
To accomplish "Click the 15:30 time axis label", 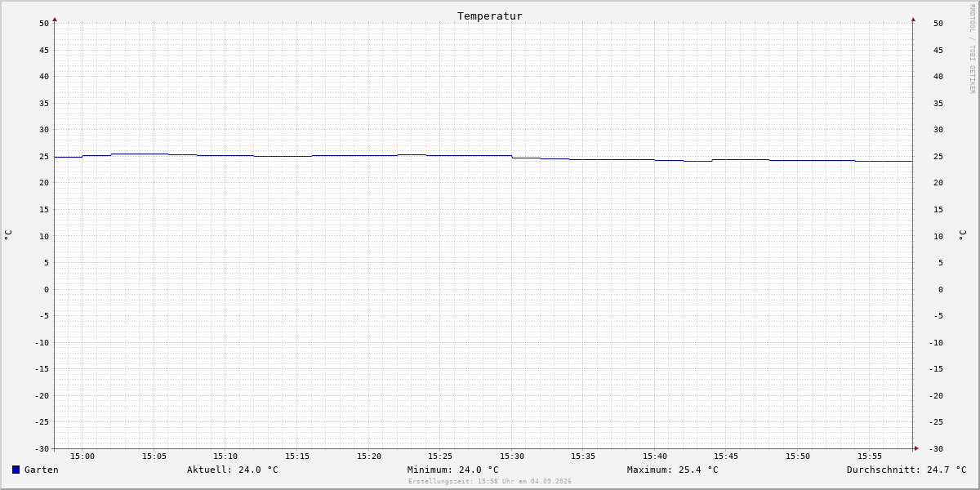I will tap(512, 457).
